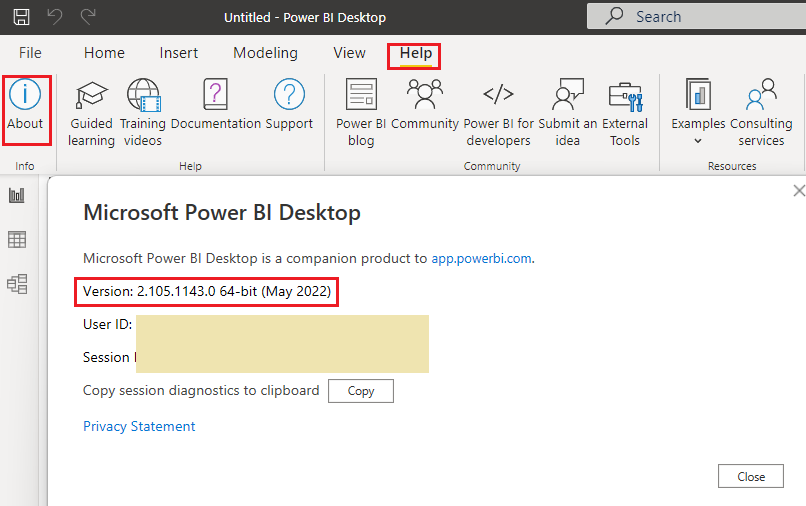
Task: Click the Close button in About dialog
Action: [751, 476]
